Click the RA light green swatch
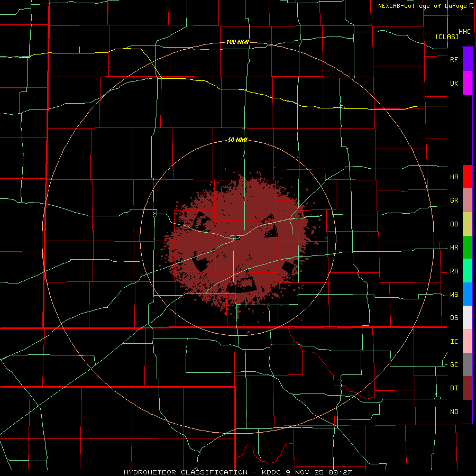The image size is (476, 476). pos(467,271)
